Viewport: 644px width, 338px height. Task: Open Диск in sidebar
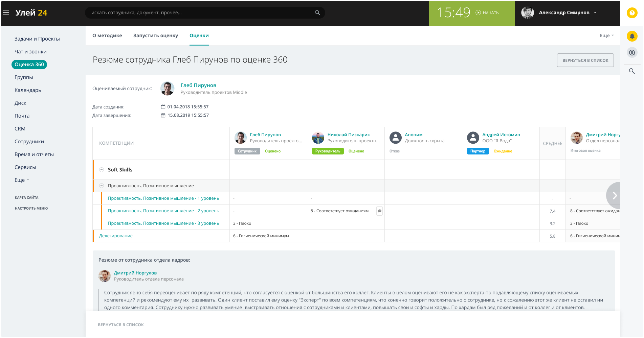coord(20,103)
